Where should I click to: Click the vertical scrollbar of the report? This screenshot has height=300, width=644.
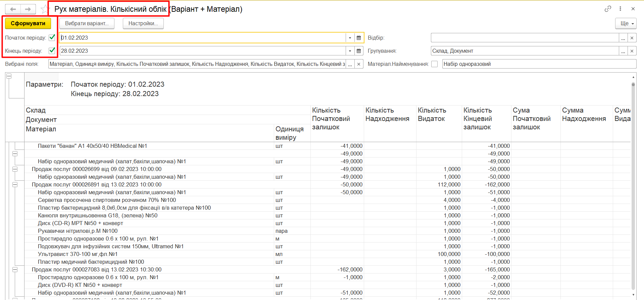coord(633,185)
